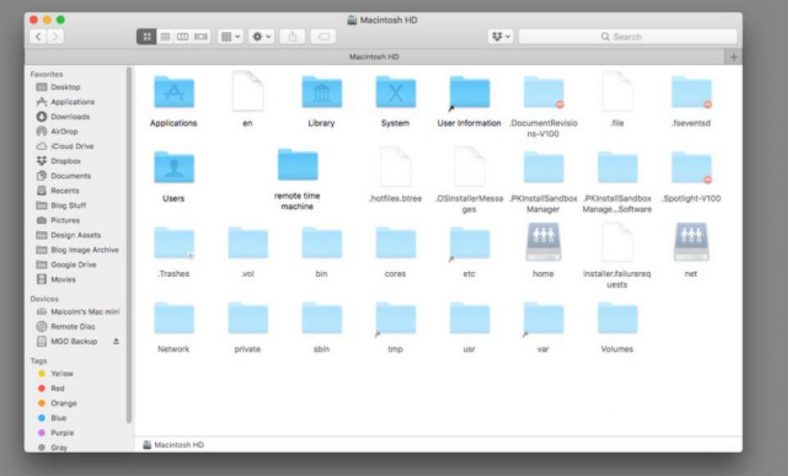Select the .Trashes folder

[174, 243]
